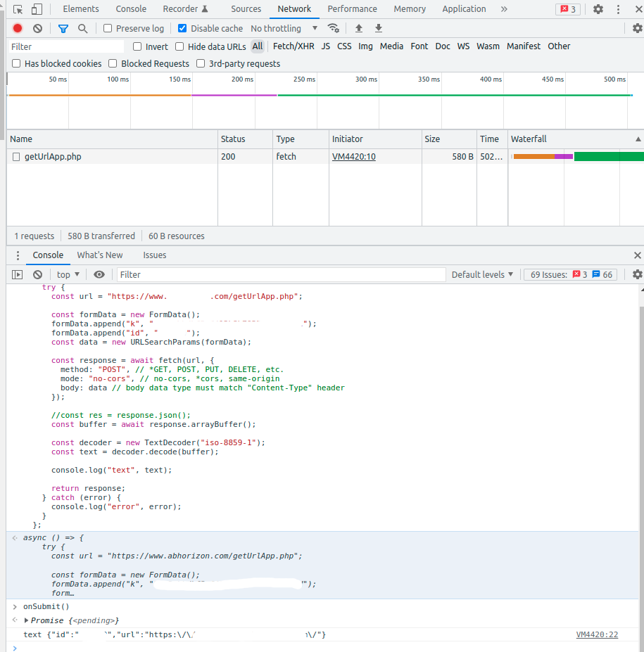Screen dimensions: 644x652
Task: Open the Recorder tab
Action: [x=185, y=9]
